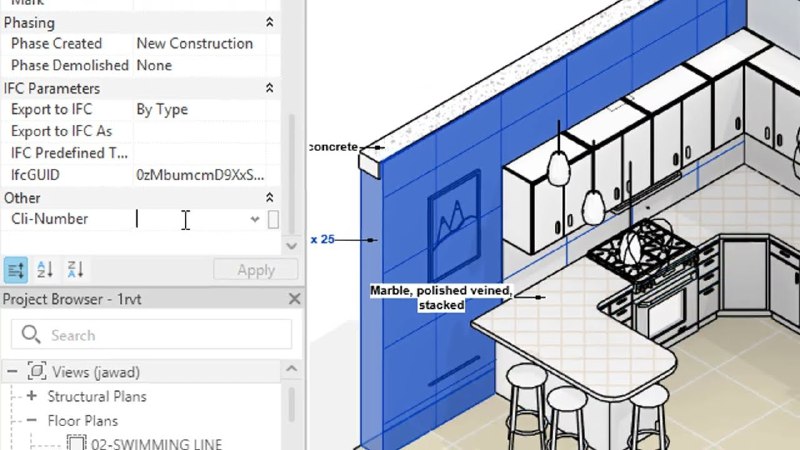Close the Project Browser panel
Viewport: 800px width, 450px height.
click(294, 299)
